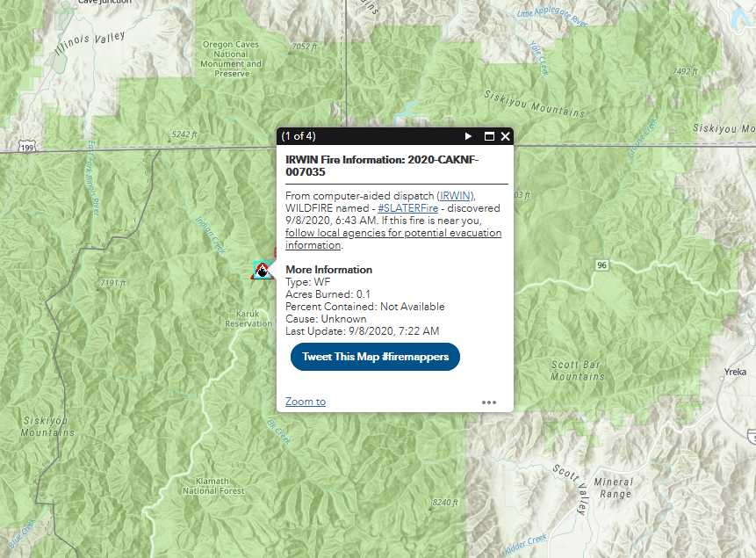Show next feature in popup
The width and height of the screenshot is (756, 558).
(x=468, y=136)
